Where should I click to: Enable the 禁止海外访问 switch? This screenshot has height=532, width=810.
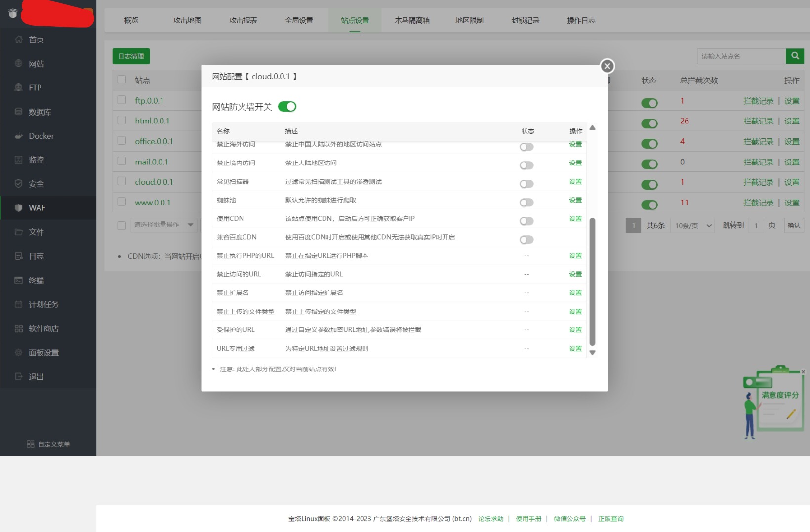point(526,147)
